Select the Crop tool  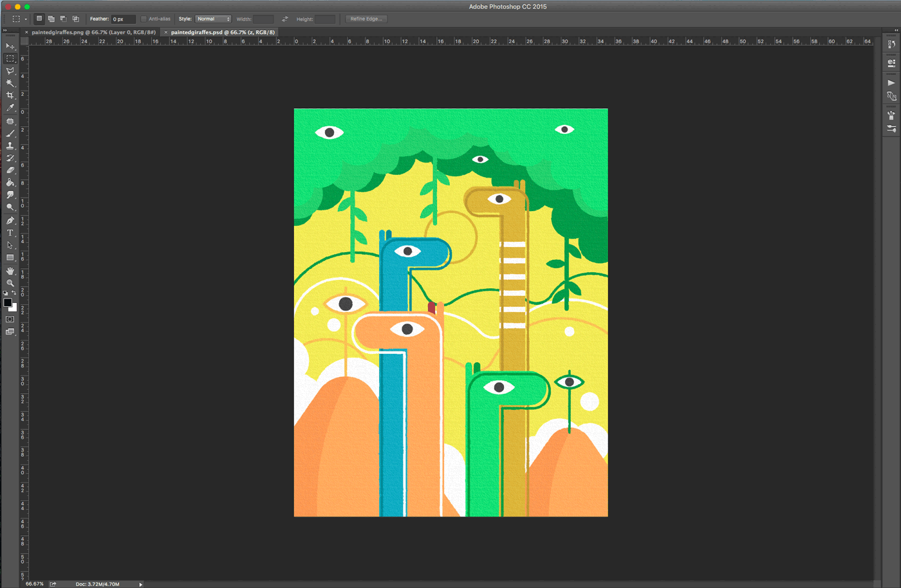point(10,95)
